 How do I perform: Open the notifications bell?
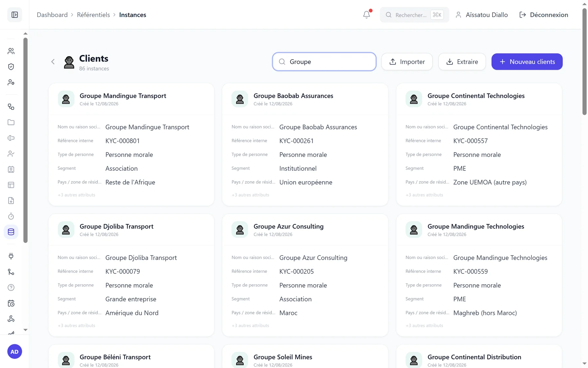[367, 15]
